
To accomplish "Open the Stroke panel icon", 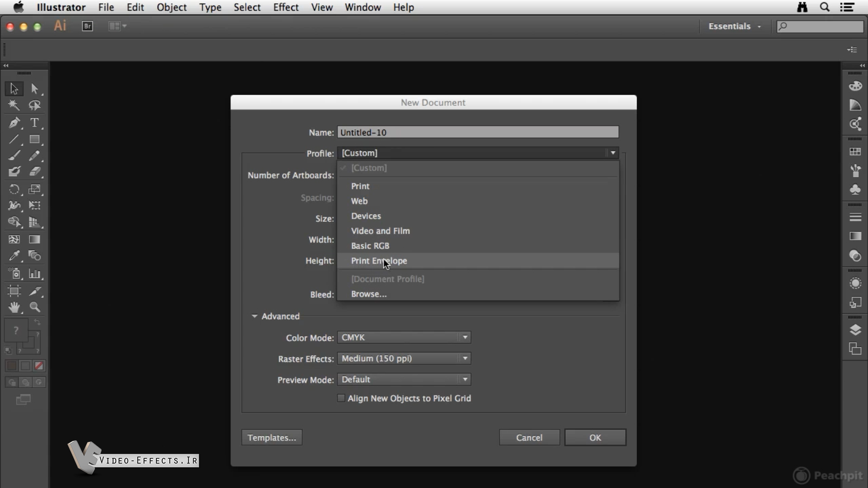I will [x=856, y=217].
